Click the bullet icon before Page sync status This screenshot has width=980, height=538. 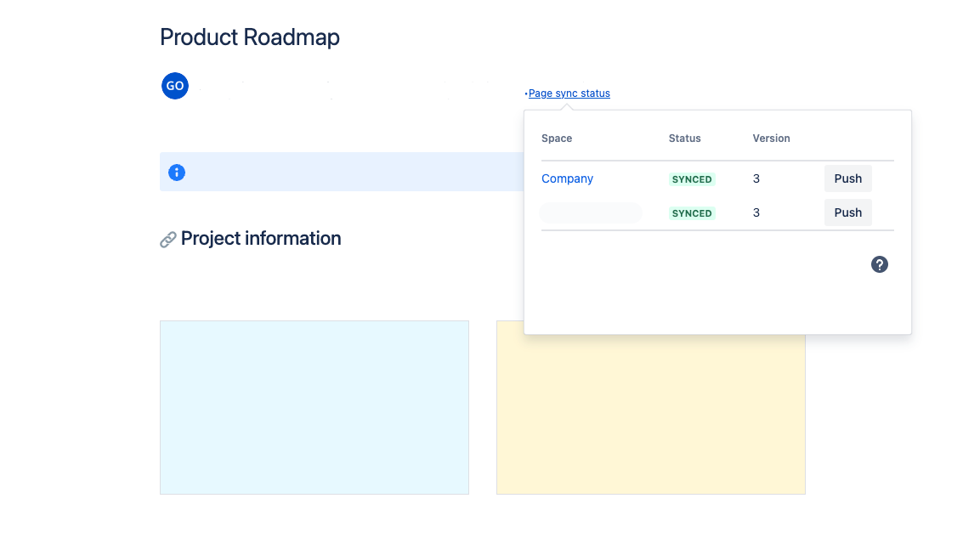[x=524, y=93]
